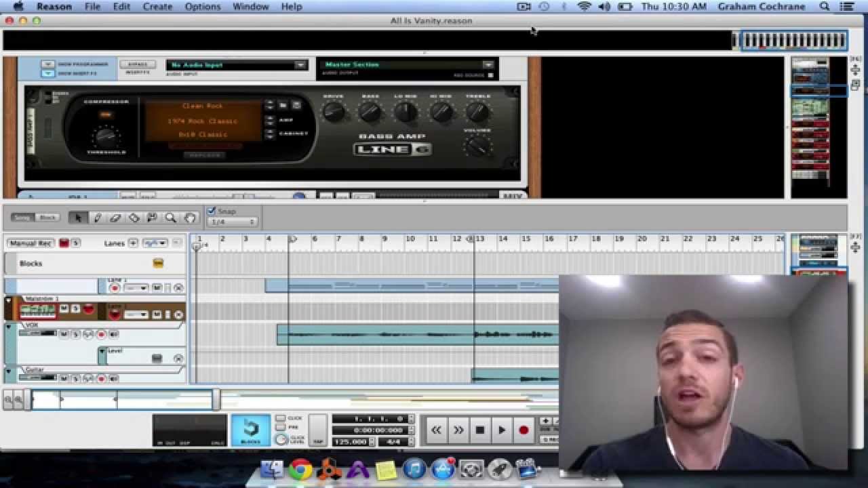The width and height of the screenshot is (868, 488).
Task: Adjust the Drive knob on Bass Amp
Action: tap(333, 113)
